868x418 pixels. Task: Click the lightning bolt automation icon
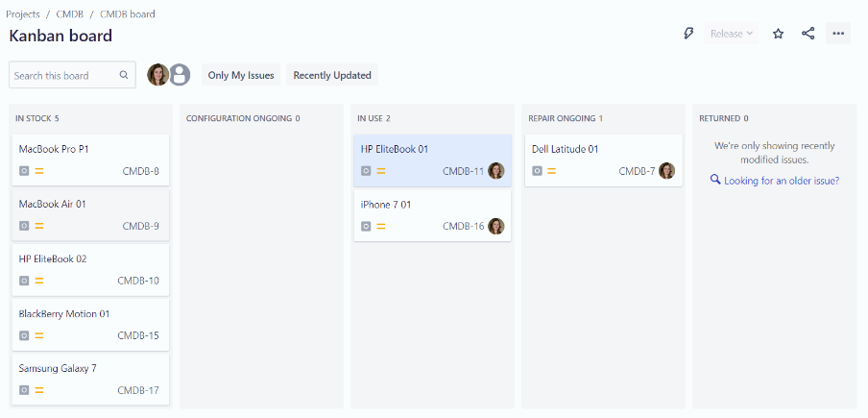click(688, 34)
